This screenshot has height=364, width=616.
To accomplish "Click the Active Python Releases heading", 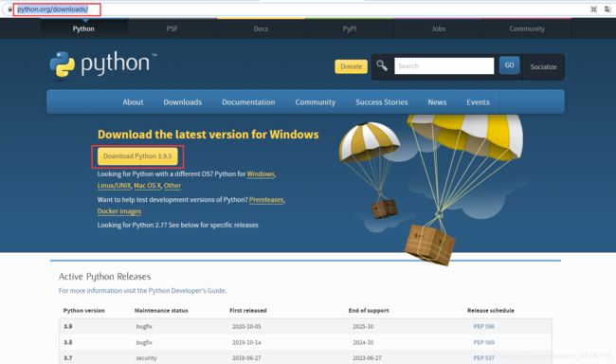I will pyautogui.click(x=104, y=277).
